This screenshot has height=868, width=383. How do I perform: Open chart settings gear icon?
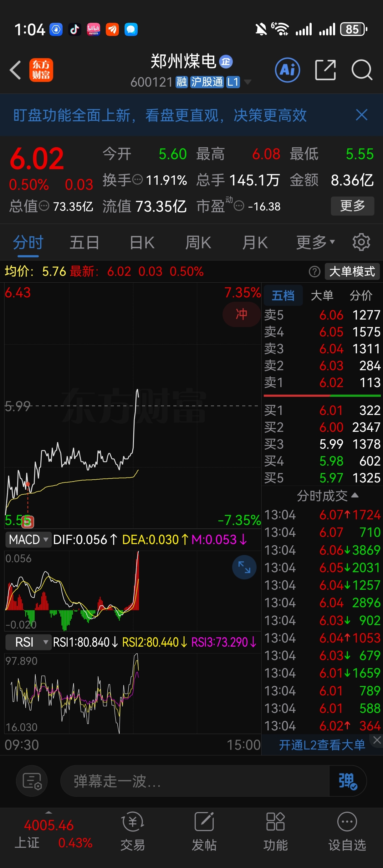click(361, 242)
